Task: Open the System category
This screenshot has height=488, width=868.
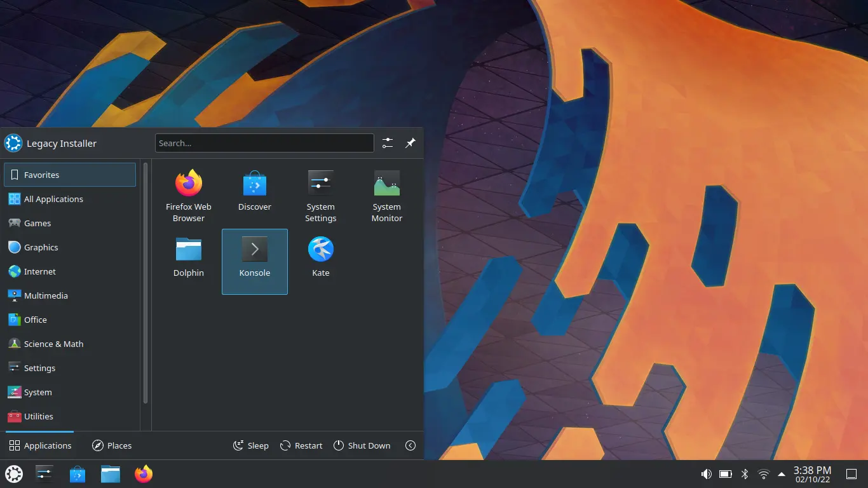Action: tap(70, 392)
